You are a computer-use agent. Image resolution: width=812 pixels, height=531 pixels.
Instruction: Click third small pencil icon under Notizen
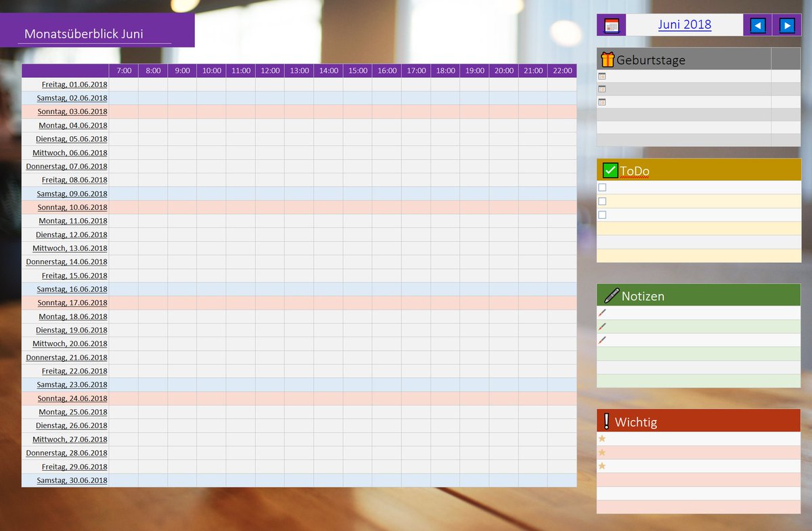[x=602, y=340]
